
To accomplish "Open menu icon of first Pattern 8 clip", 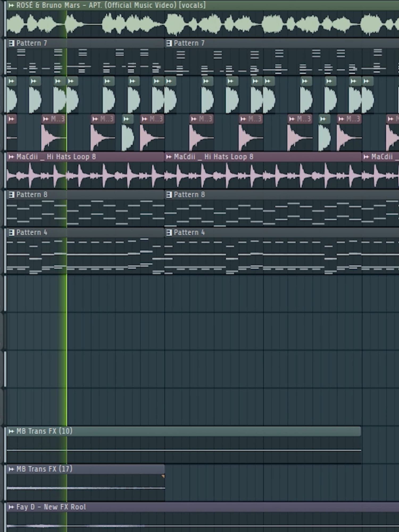I will click(x=11, y=195).
